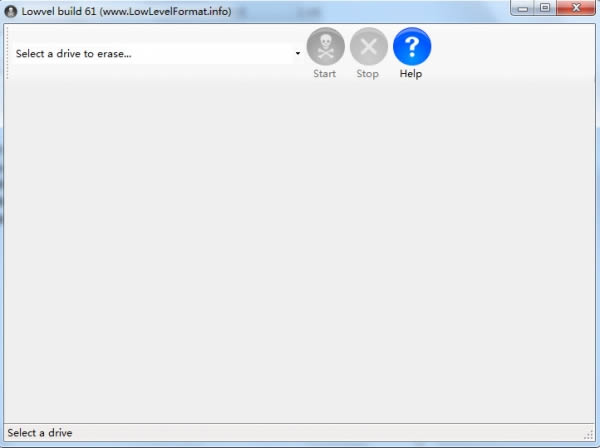This screenshot has height=448, width=600.
Task: Close the Lowvel window
Action: click(x=576, y=8)
